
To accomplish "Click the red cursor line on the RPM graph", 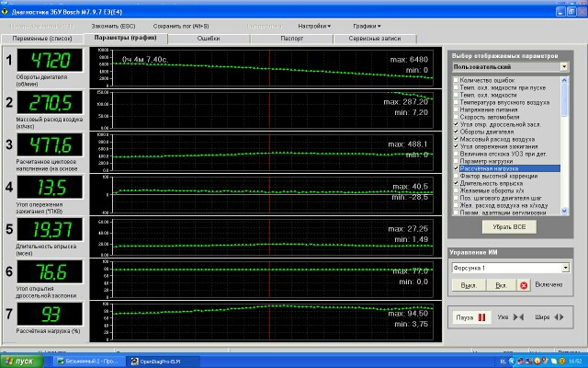I will click(269, 68).
